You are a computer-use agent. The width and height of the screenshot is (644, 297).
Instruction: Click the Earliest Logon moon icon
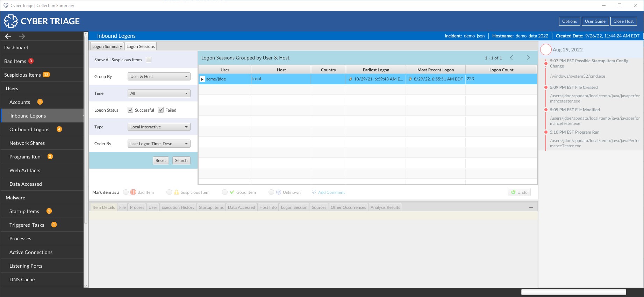click(350, 79)
